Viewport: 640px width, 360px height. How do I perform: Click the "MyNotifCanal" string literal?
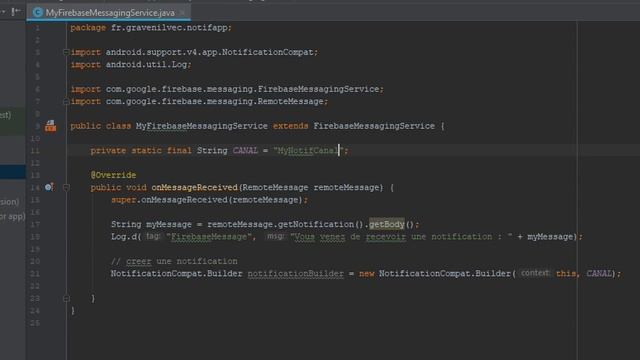point(309,151)
